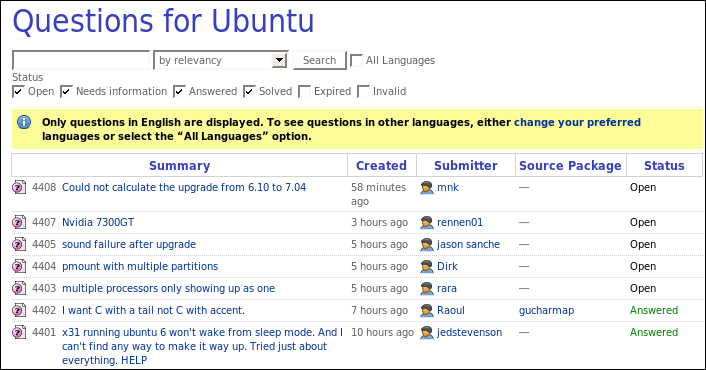This screenshot has width=706, height=370.
Task: Uncheck the Answered status filter
Action: (x=179, y=91)
